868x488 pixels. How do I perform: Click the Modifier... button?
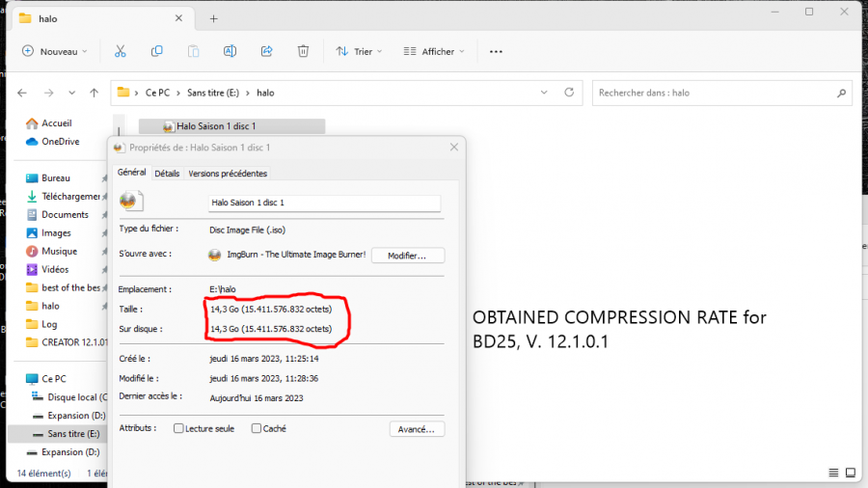pyautogui.click(x=408, y=256)
